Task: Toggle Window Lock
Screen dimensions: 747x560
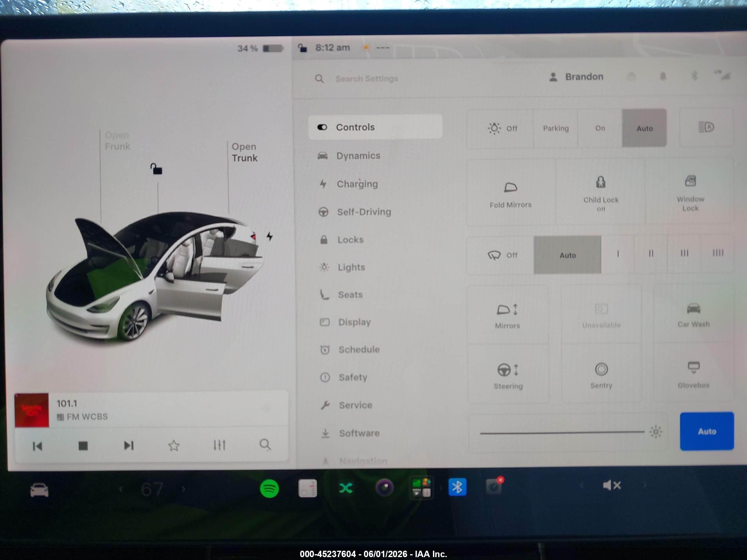Action: pyautogui.click(x=690, y=192)
